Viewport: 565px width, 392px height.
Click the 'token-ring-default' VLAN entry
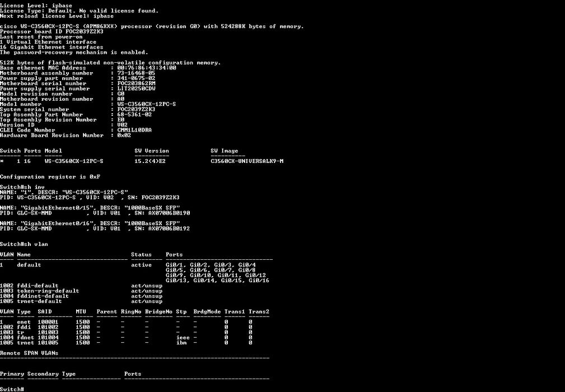(x=48, y=291)
